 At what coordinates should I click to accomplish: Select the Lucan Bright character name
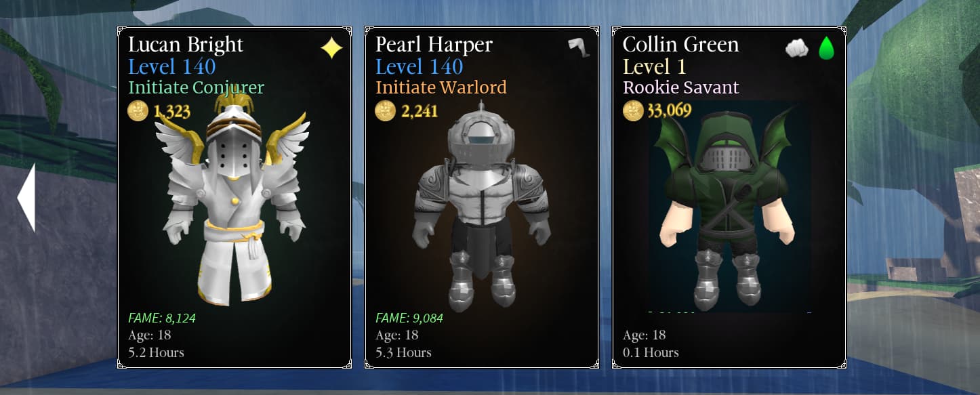point(186,45)
